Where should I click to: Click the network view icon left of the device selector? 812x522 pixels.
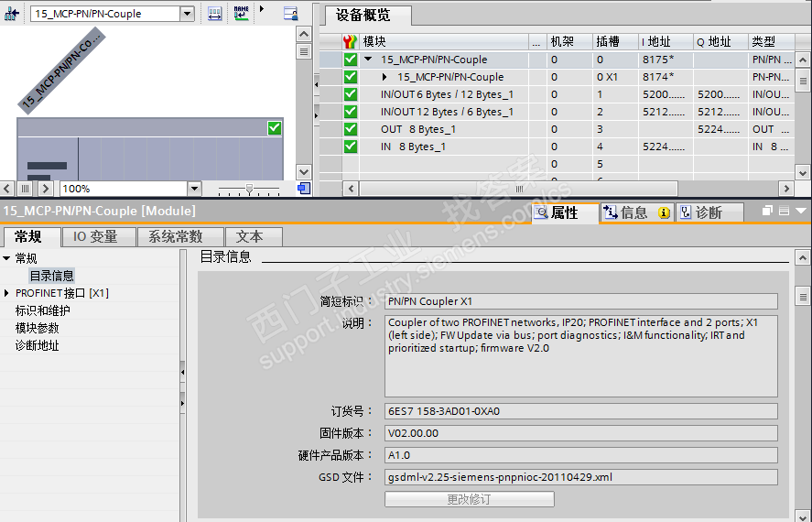click(x=11, y=14)
